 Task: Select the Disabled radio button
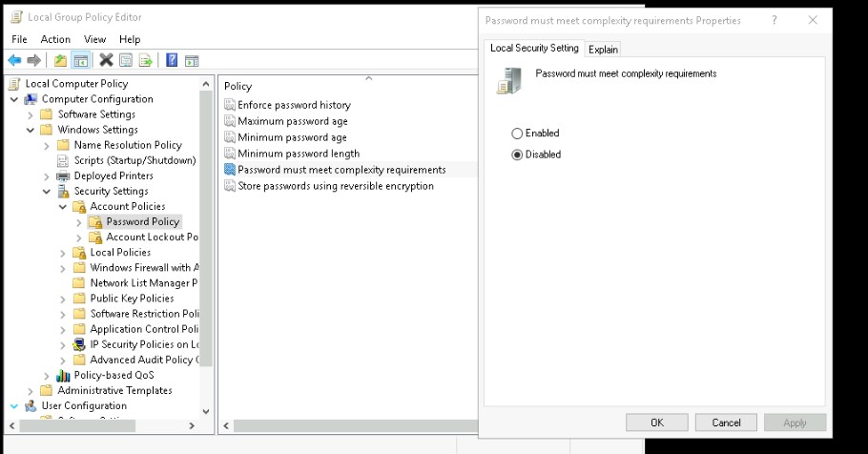[517, 155]
